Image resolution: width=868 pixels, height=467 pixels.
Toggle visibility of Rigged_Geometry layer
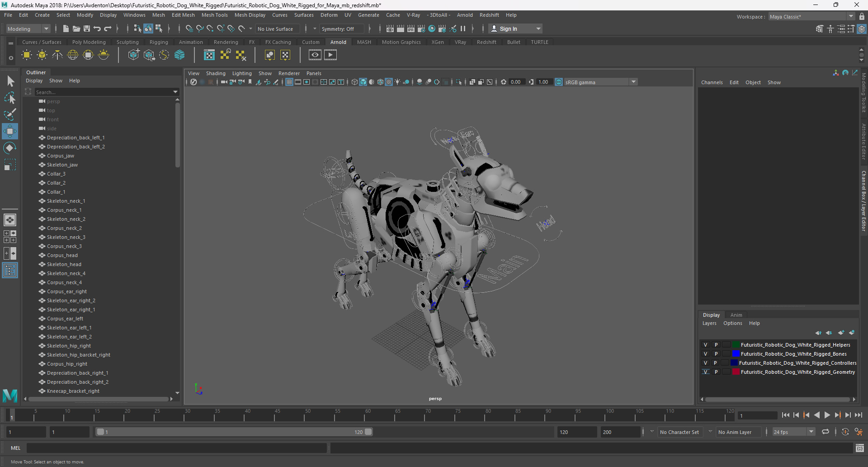tap(705, 372)
